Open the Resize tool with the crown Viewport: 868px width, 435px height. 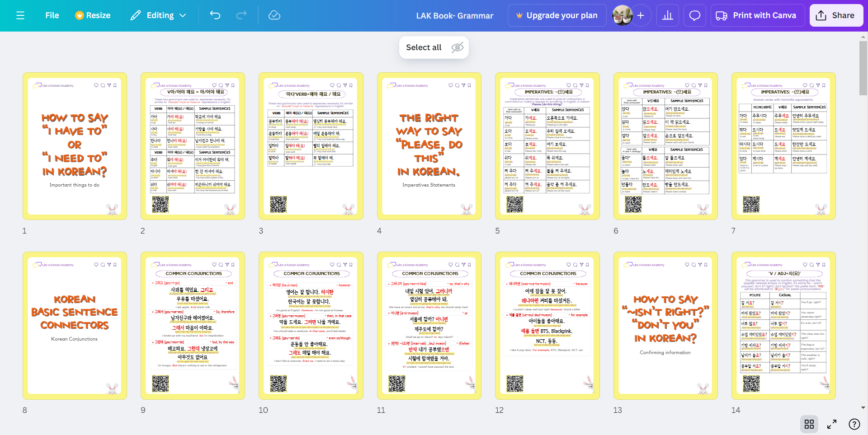93,15
